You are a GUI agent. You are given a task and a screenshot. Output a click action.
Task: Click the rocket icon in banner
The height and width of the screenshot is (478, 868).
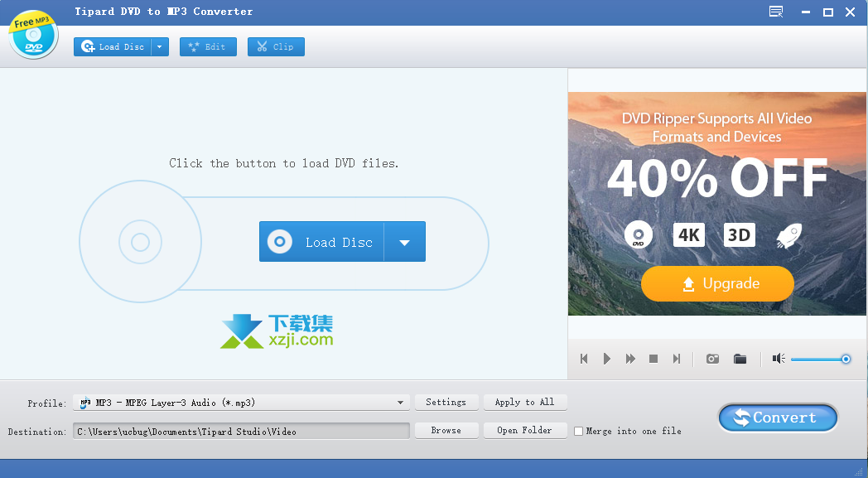click(x=788, y=235)
